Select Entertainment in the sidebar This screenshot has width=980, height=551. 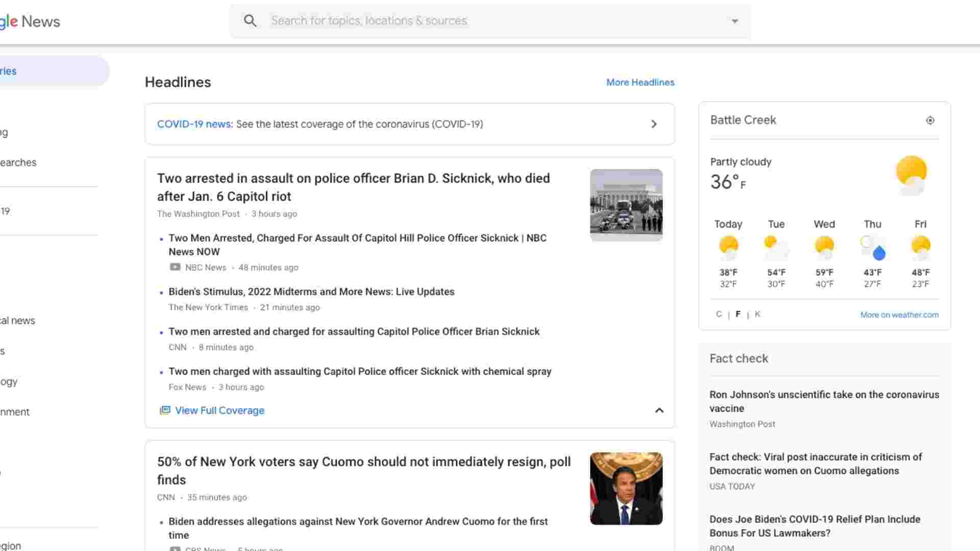point(14,412)
